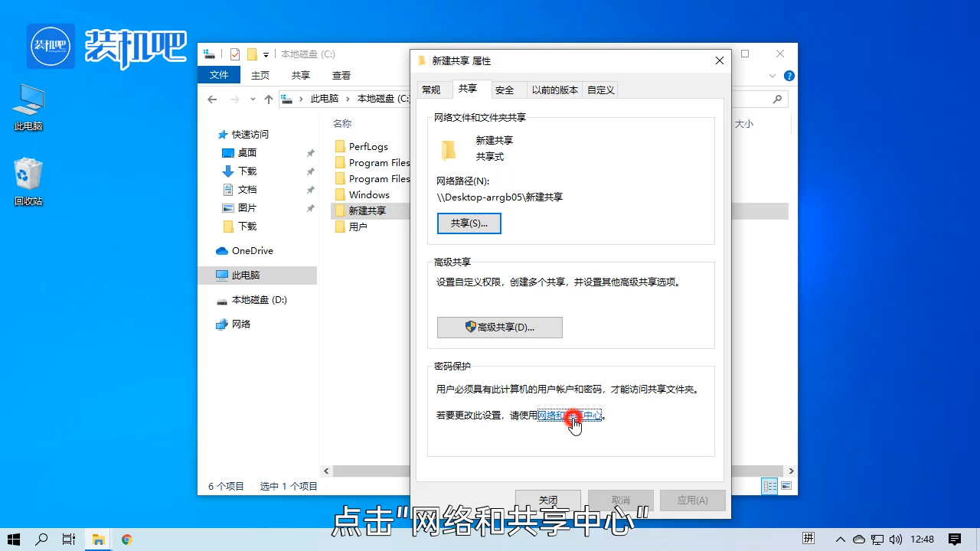Viewport: 980px width, 551px height.
Task: Launch the browser from the taskbar
Action: [126, 539]
